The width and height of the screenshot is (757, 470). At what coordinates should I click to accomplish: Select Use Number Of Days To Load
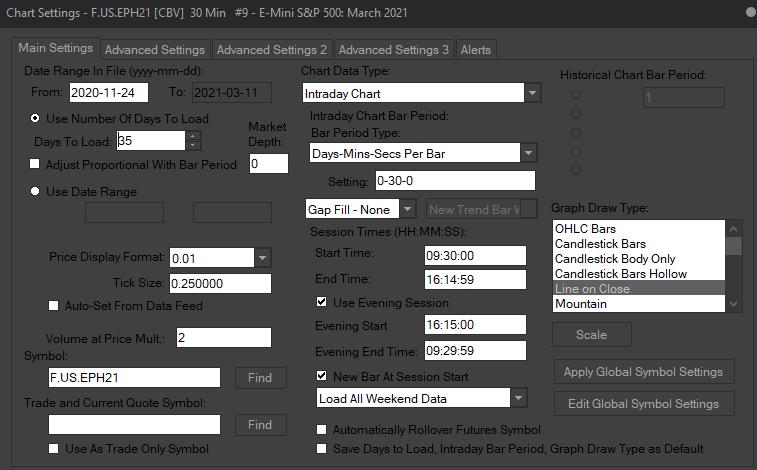36,118
